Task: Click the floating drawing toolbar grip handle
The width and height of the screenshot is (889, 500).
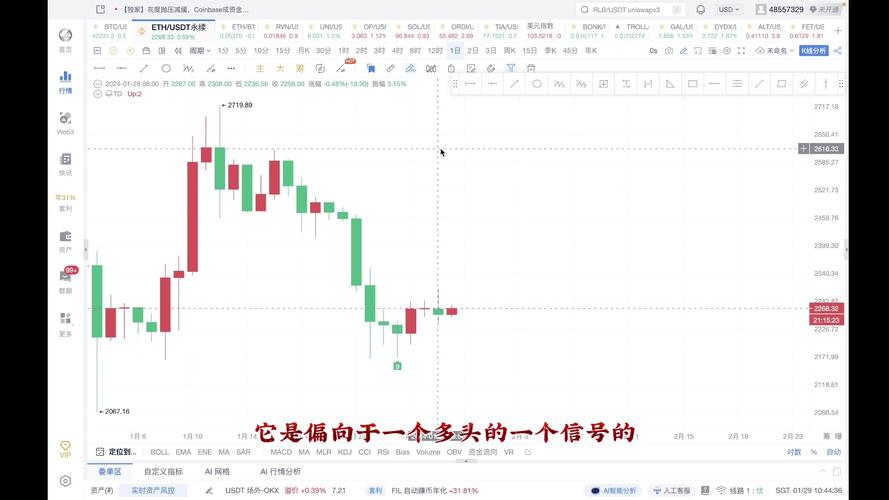Action: click(x=455, y=84)
